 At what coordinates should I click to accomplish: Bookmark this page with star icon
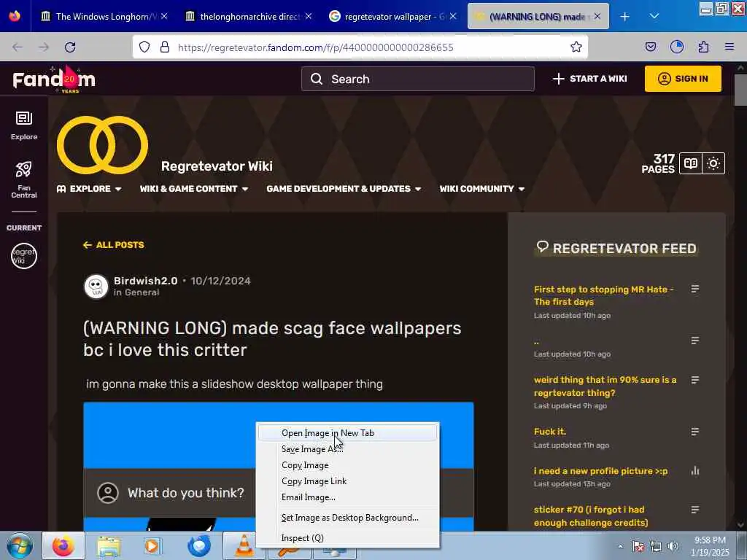(576, 47)
